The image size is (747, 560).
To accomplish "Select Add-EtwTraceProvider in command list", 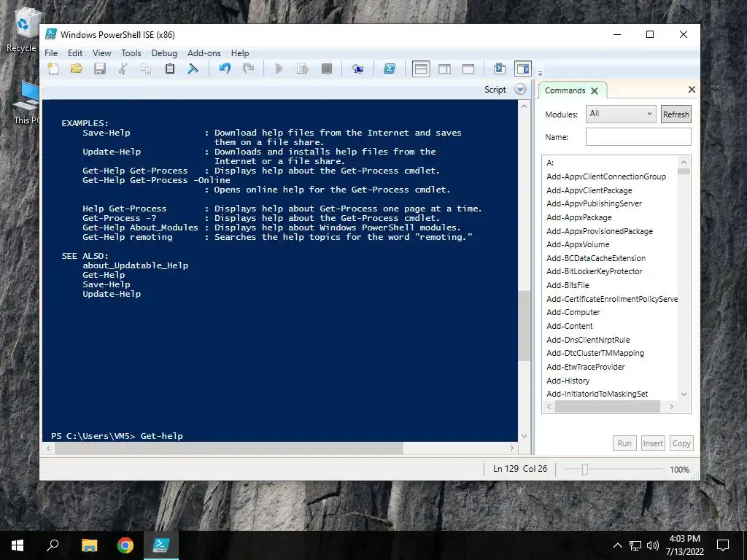I will [x=586, y=367].
